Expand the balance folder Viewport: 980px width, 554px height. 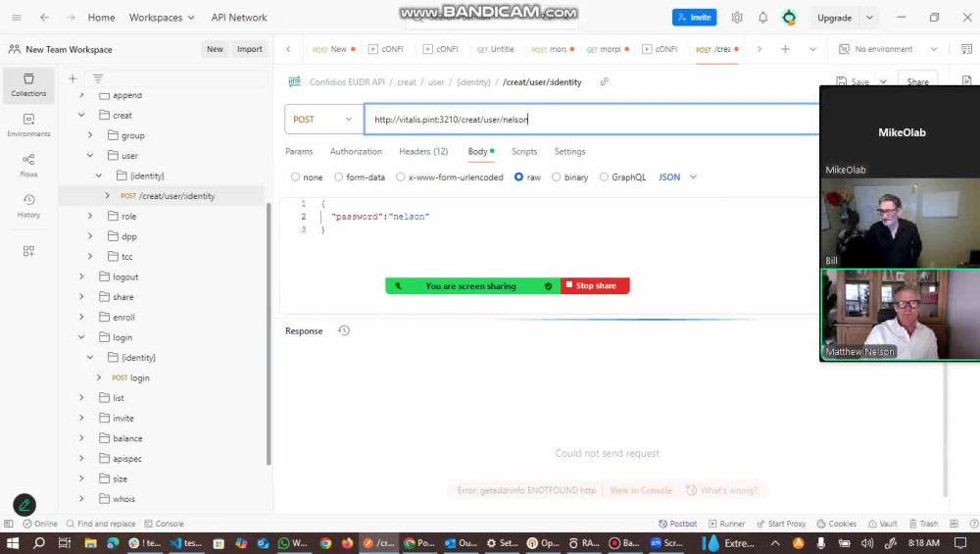81,437
